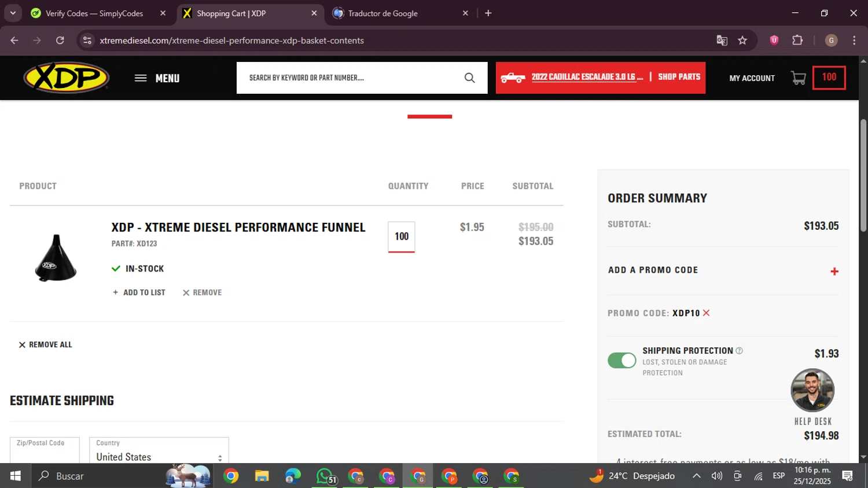Viewport: 868px width, 488px height.
Task: Click the ESTIMATED TOTAL $194.98 value
Action: [x=821, y=436]
